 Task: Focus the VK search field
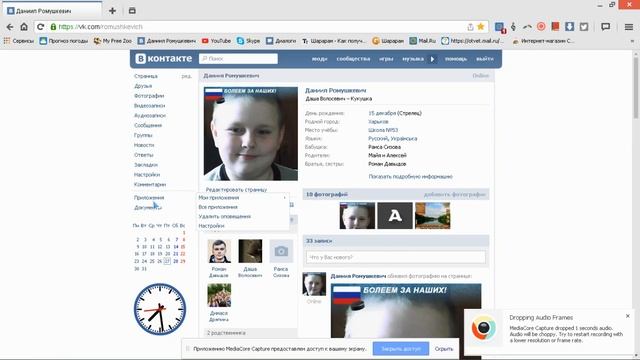(238, 59)
